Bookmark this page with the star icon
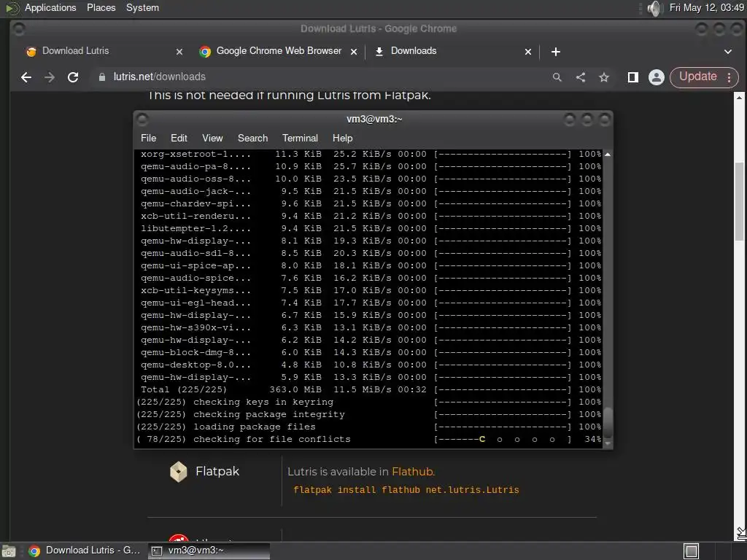 [x=604, y=77]
